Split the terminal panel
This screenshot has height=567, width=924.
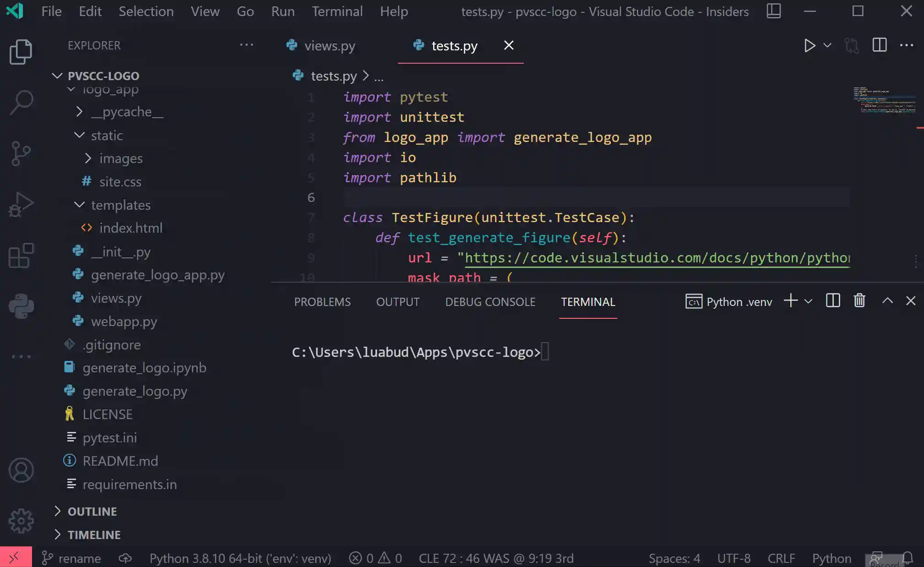click(833, 301)
